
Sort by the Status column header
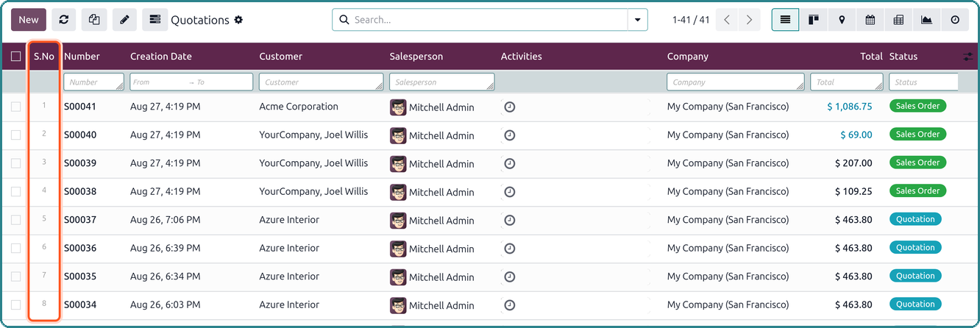tap(903, 57)
